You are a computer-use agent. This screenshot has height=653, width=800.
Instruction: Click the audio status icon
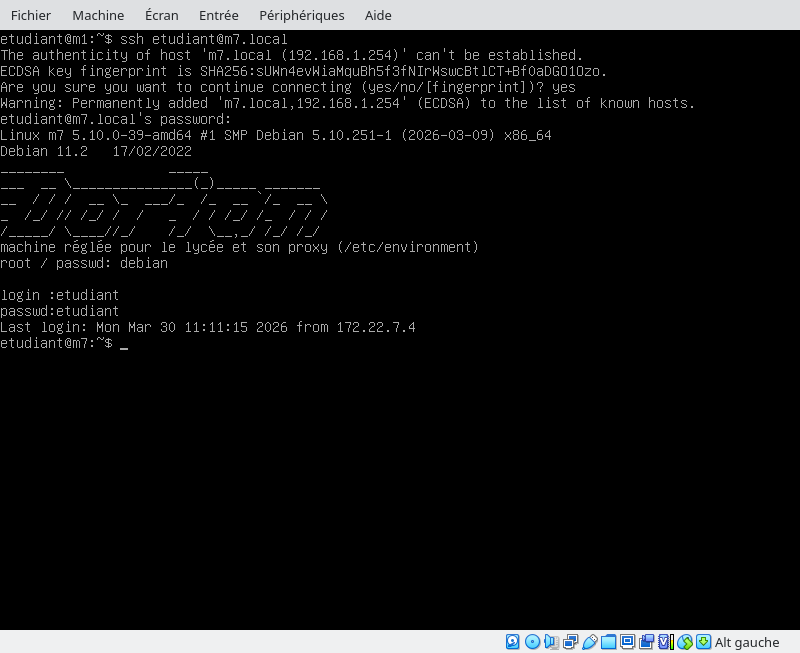click(x=551, y=642)
